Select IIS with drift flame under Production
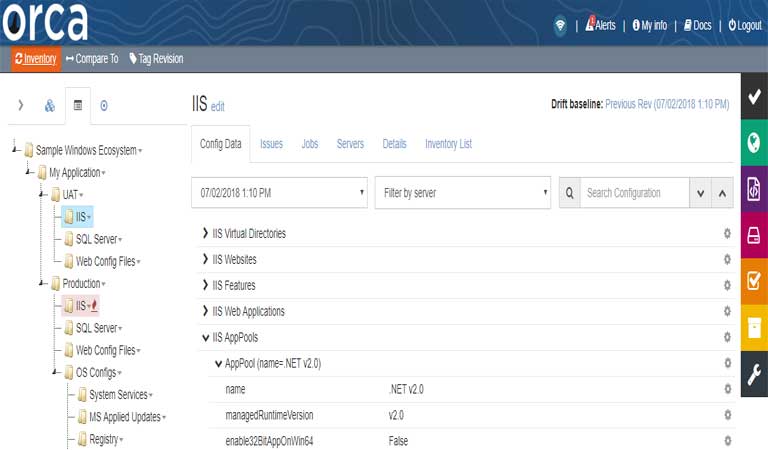 (x=80, y=306)
